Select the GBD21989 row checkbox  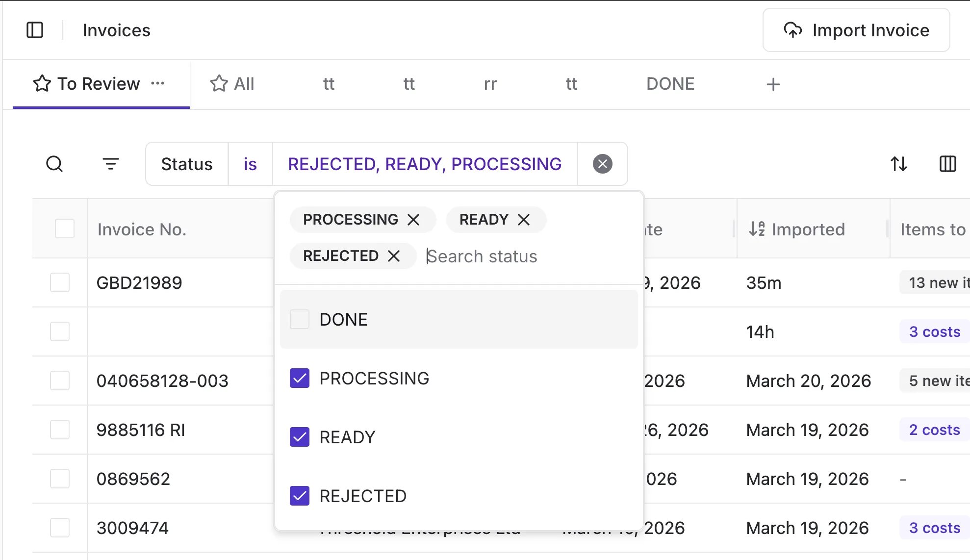tap(60, 282)
